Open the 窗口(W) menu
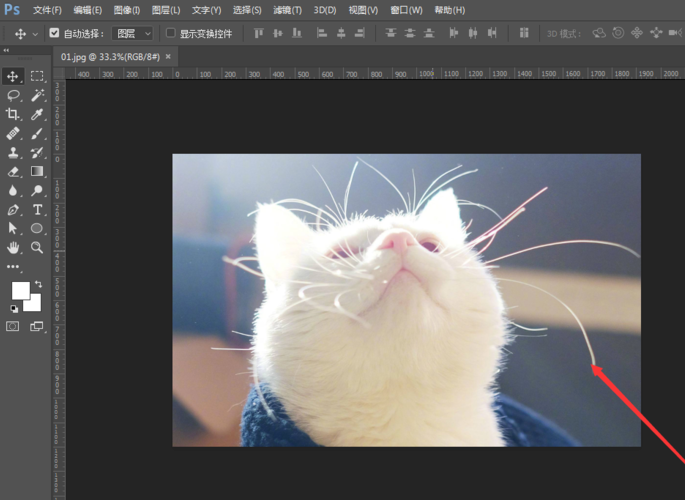The height and width of the screenshot is (500, 685). (x=406, y=10)
